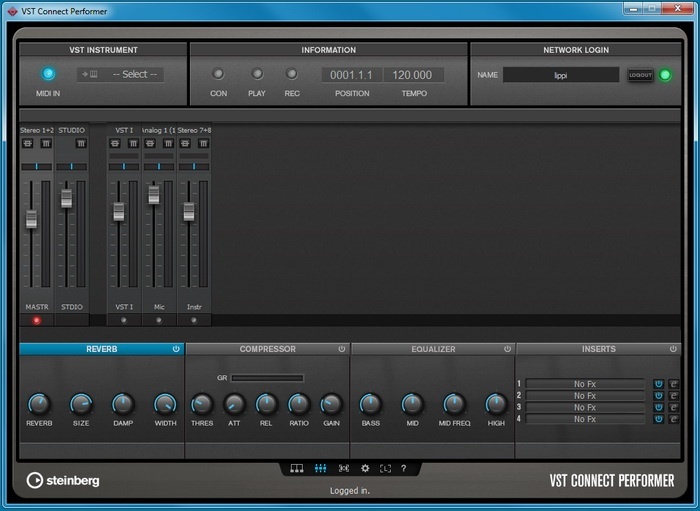Select the Instr channel selection dot
The image size is (700, 511).
194,320
